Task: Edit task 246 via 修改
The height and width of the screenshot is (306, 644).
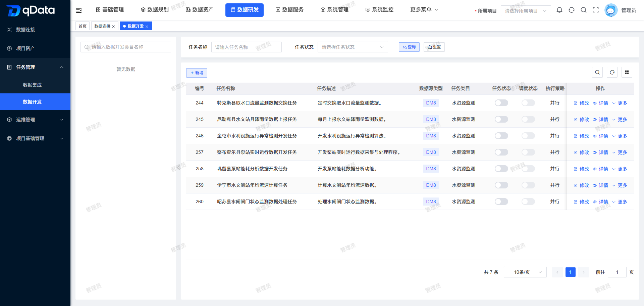Action: pos(581,136)
